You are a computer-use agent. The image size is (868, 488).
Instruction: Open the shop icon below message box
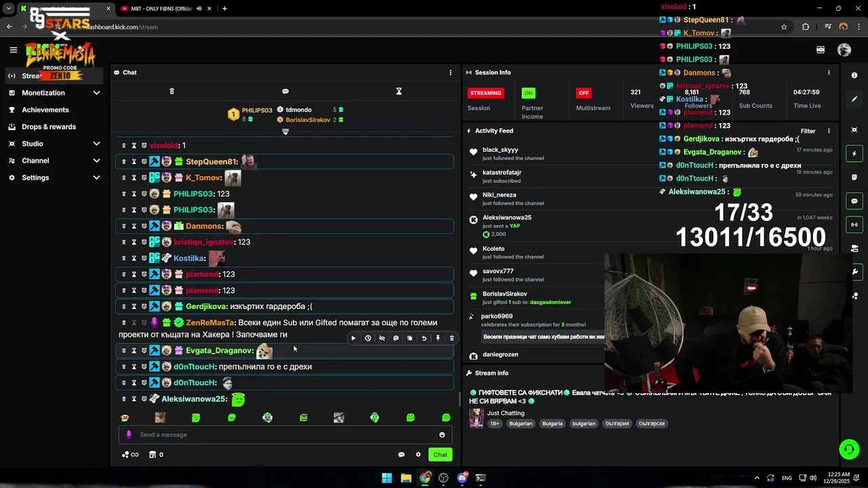pos(153,455)
